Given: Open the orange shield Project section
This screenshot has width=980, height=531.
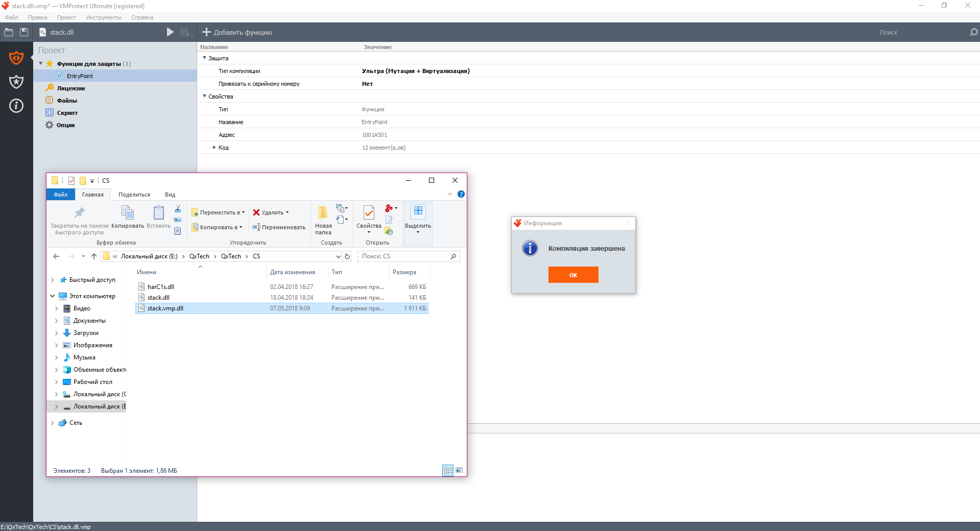Looking at the screenshot, I should pos(16,58).
